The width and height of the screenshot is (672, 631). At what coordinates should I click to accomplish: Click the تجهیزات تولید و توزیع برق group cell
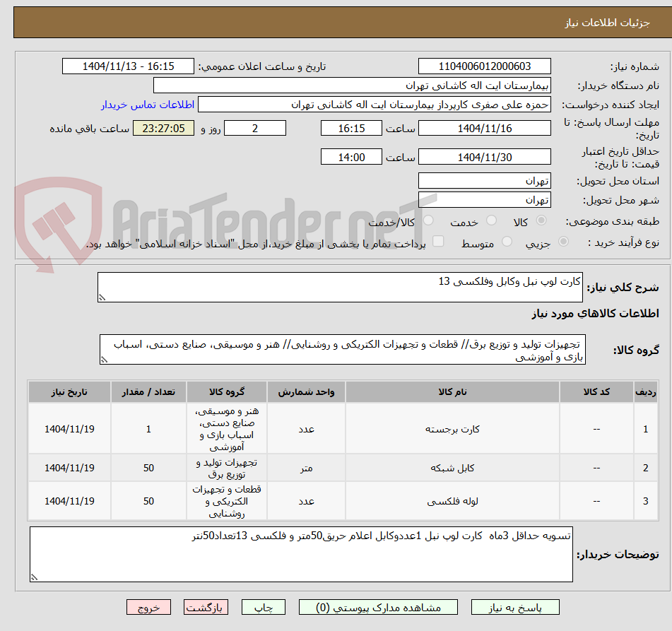227,468
